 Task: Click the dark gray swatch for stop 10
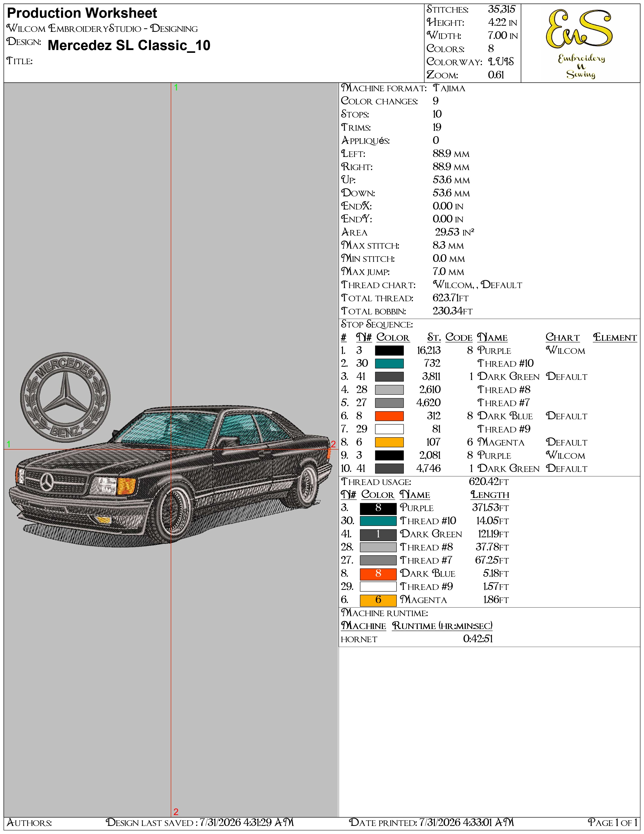pos(389,469)
